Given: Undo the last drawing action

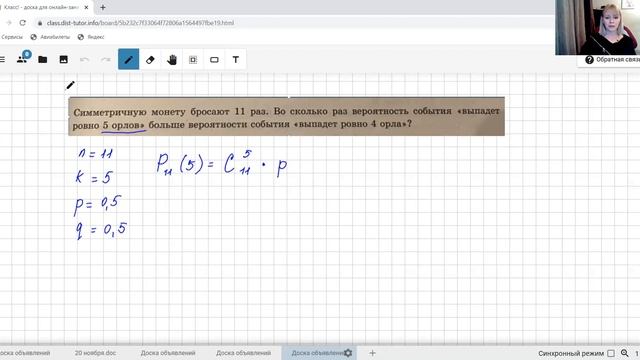Looking at the screenshot, I should tap(84, 60).
